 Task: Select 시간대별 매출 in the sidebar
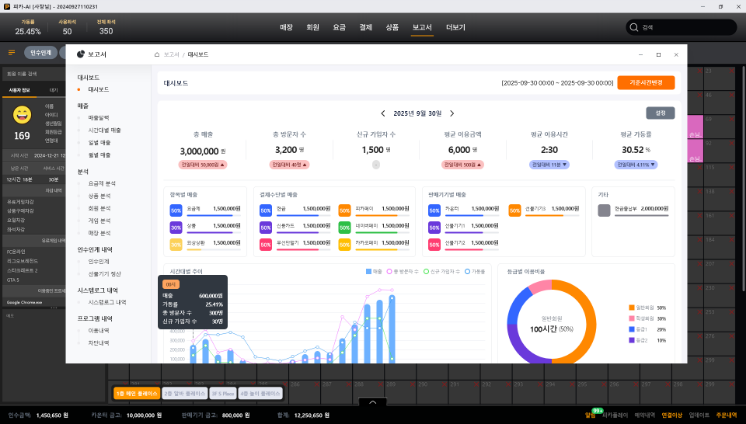click(x=100, y=130)
